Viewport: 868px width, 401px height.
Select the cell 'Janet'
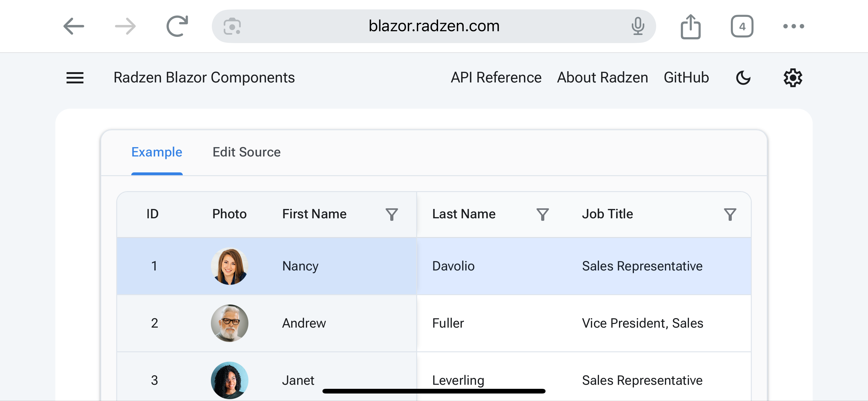(298, 380)
